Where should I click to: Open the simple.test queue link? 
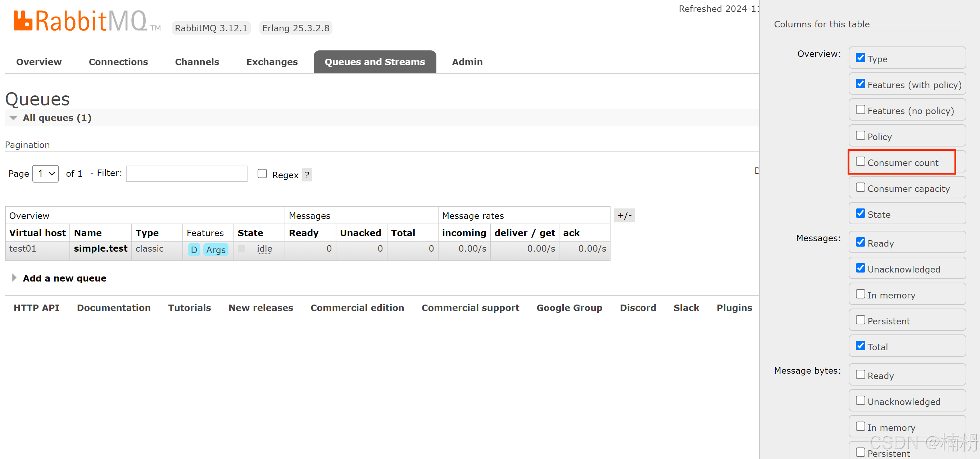coord(100,248)
